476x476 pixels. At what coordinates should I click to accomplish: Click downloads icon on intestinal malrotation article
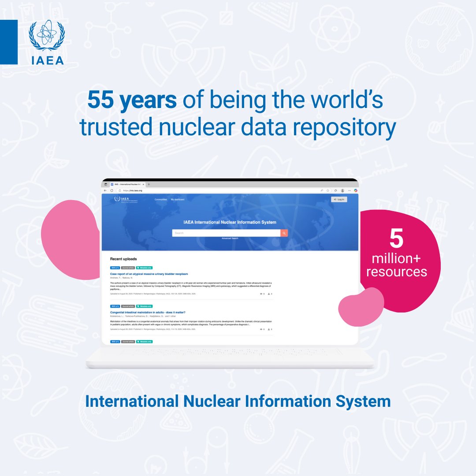click(x=269, y=329)
